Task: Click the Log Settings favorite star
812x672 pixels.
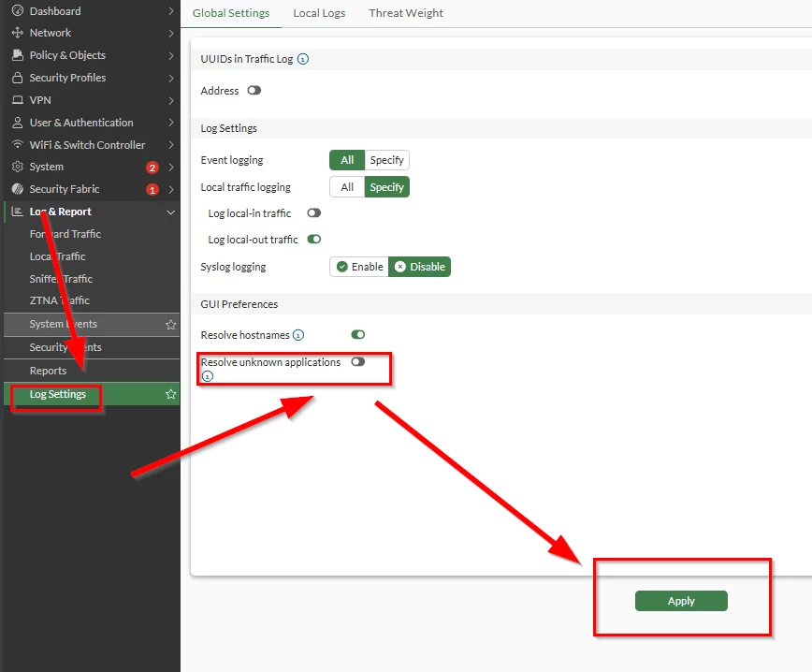Action: point(170,394)
